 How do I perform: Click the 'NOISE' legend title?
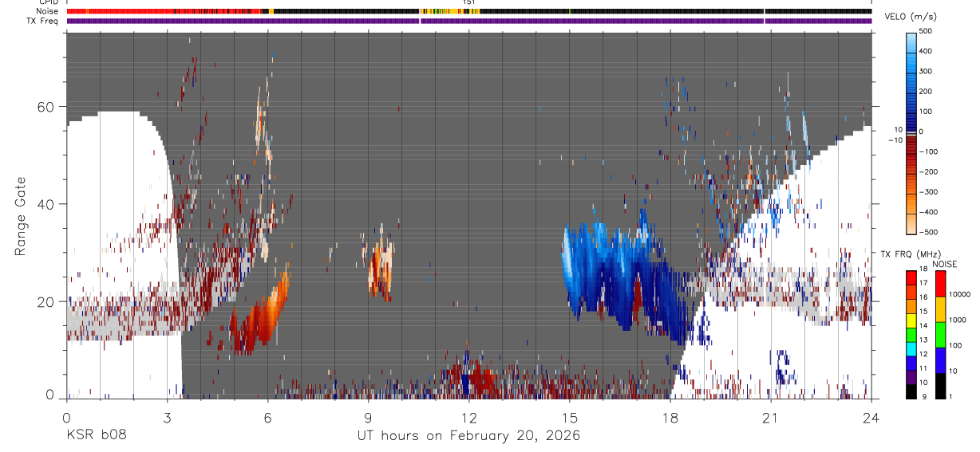(x=945, y=264)
